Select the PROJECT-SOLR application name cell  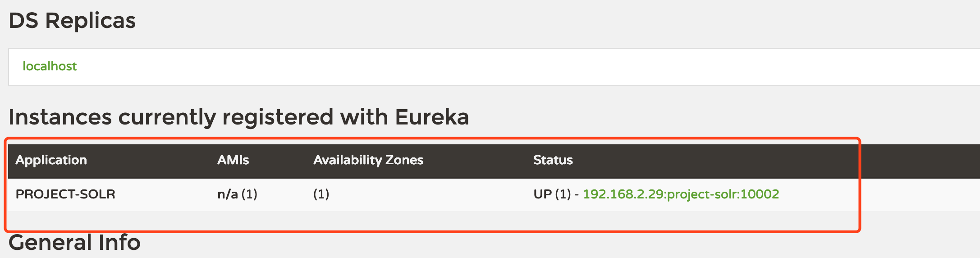pyautogui.click(x=65, y=194)
